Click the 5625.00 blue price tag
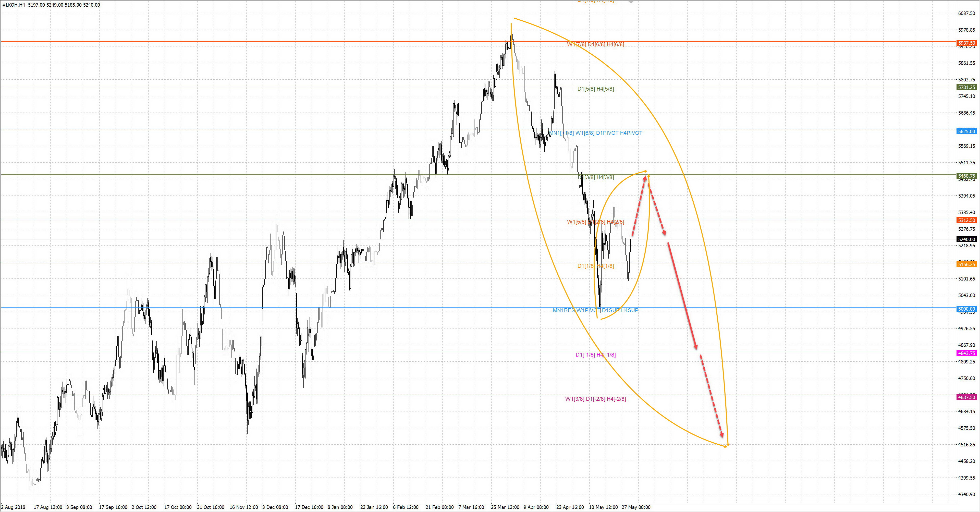The image size is (980, 512). coord(966,132)
